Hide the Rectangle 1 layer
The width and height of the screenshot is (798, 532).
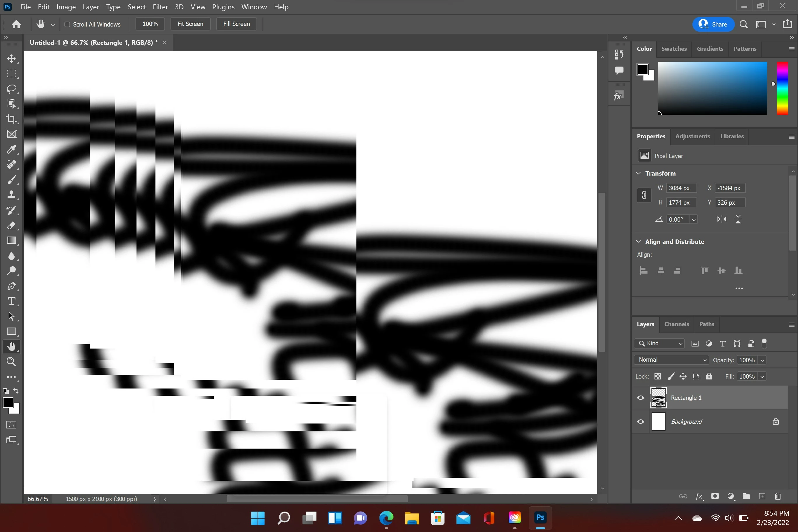tap(640, 398)
